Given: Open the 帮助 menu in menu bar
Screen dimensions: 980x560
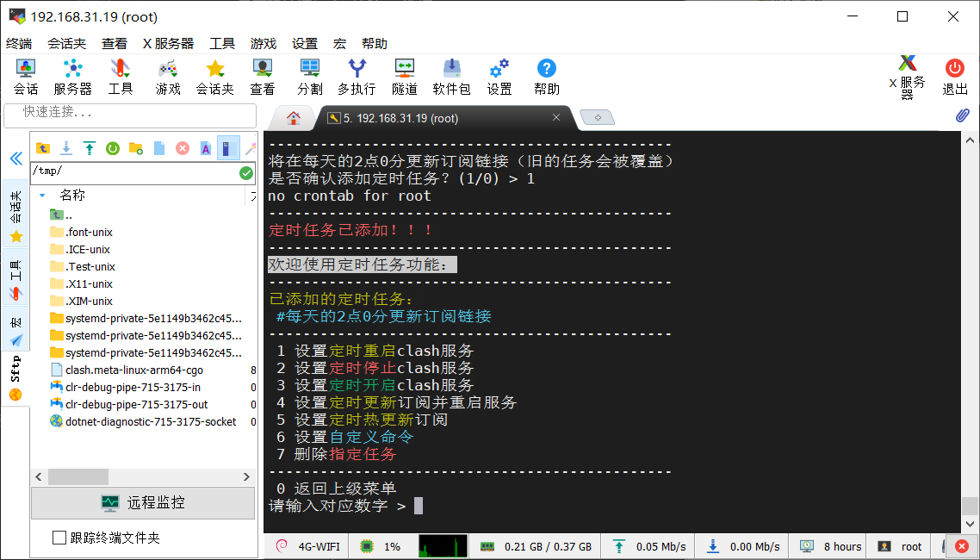Looking at the screenshot, I should tap(375, 44).
